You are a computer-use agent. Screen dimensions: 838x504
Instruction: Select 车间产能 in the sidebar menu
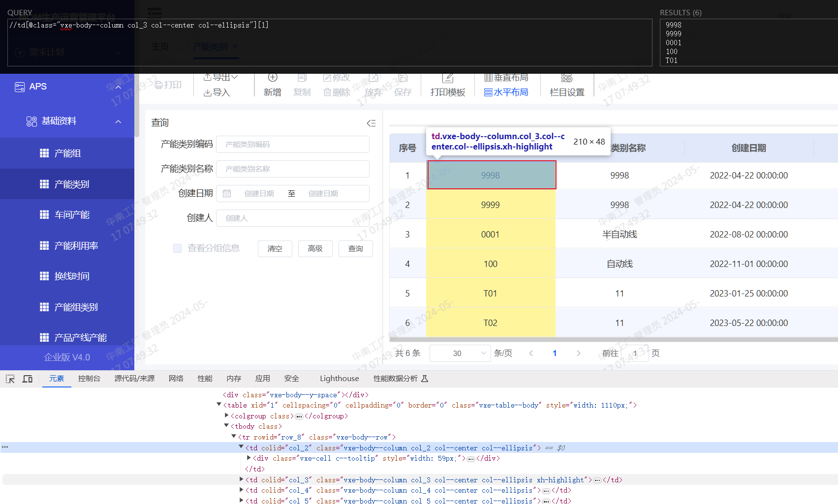pos(72,215)
